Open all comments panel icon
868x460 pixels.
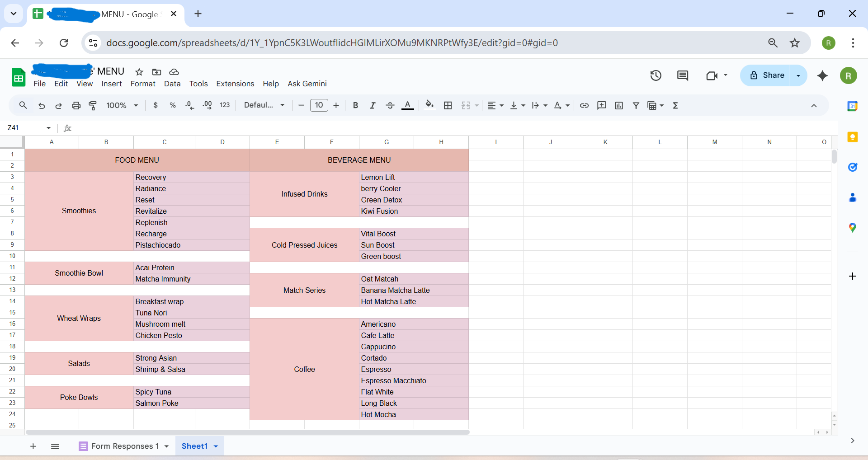tap(683, 75)
